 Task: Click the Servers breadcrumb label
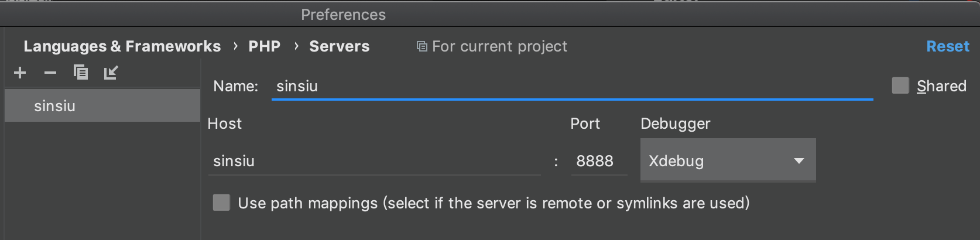340,46
